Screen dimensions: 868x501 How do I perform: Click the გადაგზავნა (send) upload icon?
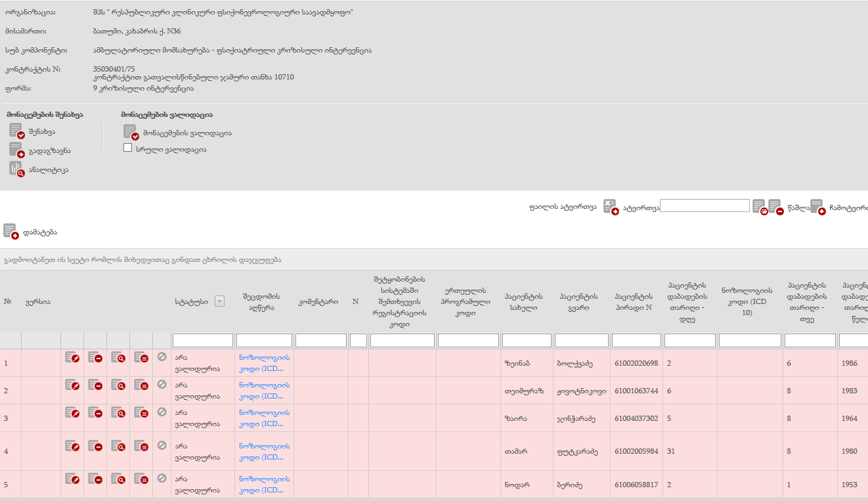pyautogui.click(x=16, y=150)
